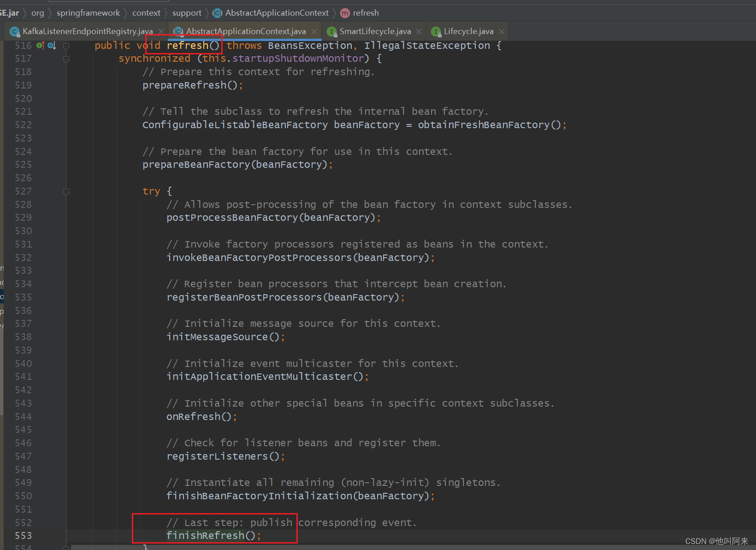Click the 'try' keyword on line 527

[151, 191]
